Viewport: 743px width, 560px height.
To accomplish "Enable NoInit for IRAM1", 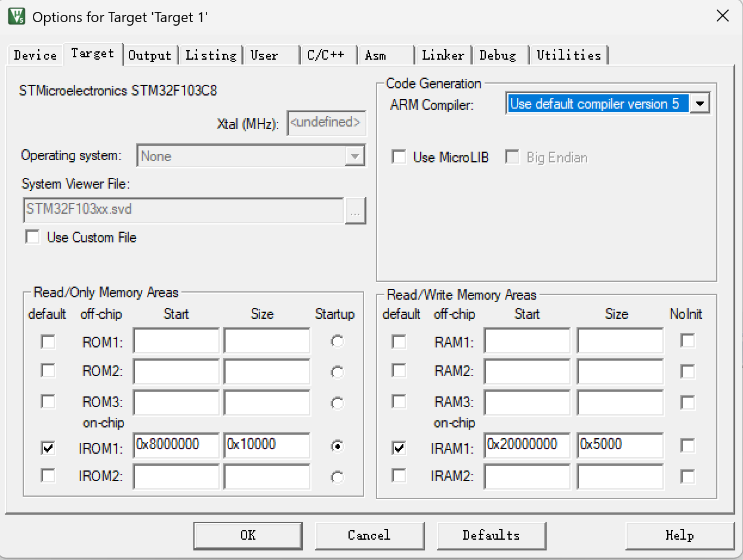I will (x=687, y=445).
